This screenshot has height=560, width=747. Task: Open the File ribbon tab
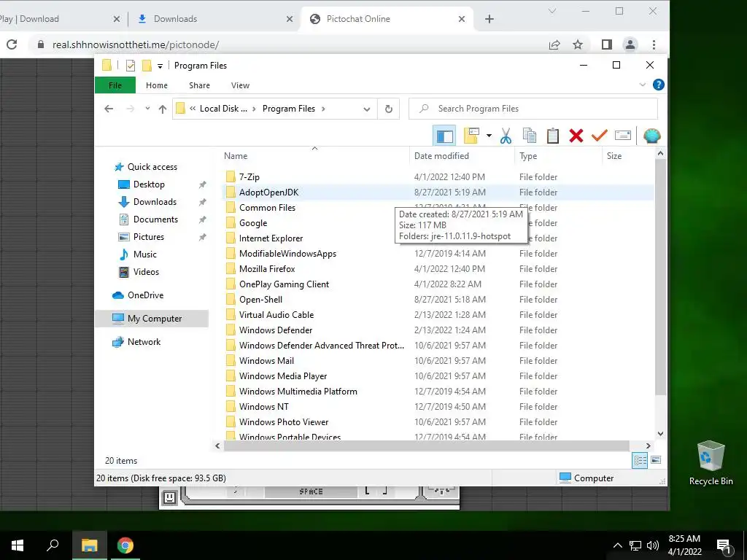coord(115,85)
